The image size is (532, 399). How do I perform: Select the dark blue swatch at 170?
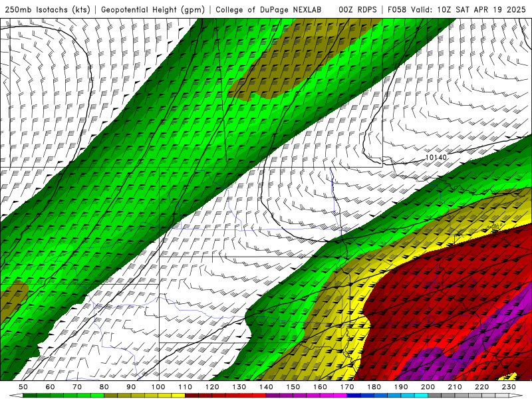pos(354,396)
